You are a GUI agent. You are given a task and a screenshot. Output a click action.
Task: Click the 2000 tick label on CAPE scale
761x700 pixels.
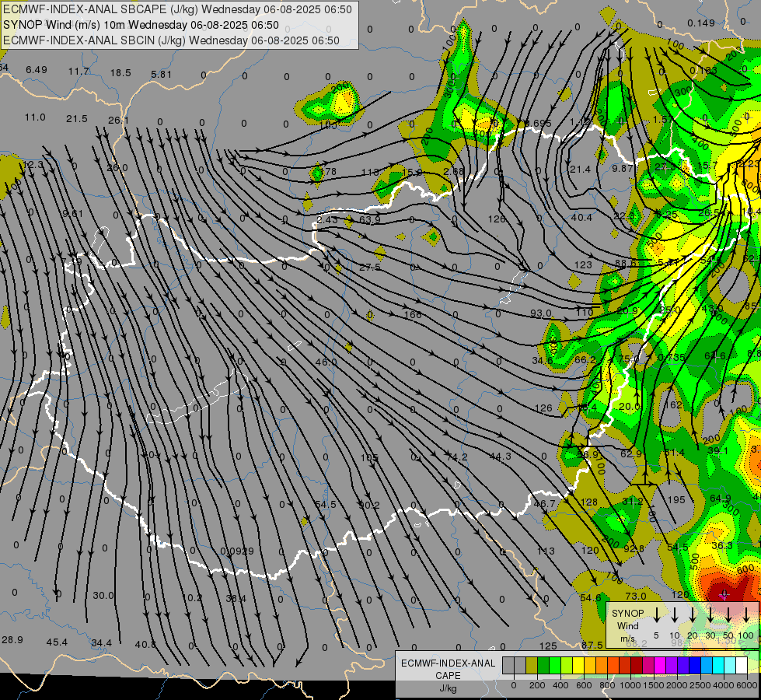[677, 685]
